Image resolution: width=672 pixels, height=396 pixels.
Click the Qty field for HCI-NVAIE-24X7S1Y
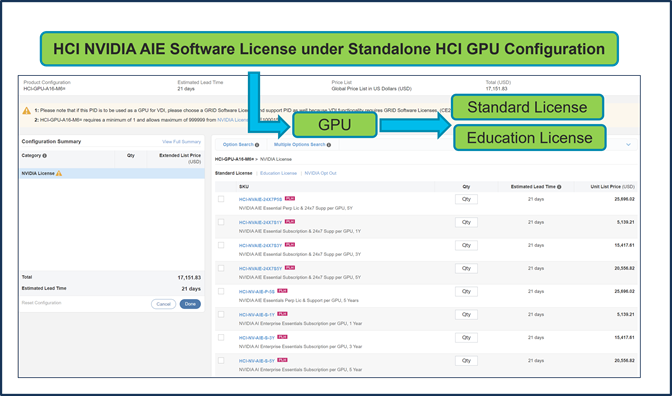(x=466, y=222)
